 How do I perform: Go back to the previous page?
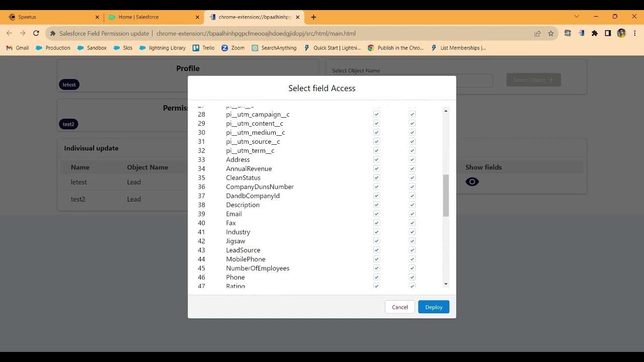(9, 33)
